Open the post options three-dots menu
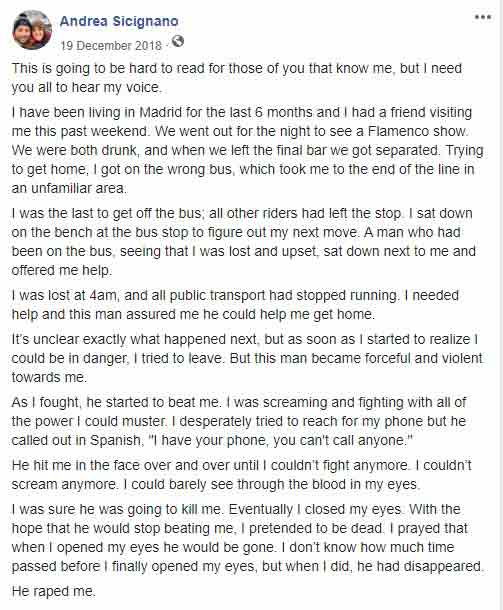This screenshot has width=503, height=610. (482, 17)
